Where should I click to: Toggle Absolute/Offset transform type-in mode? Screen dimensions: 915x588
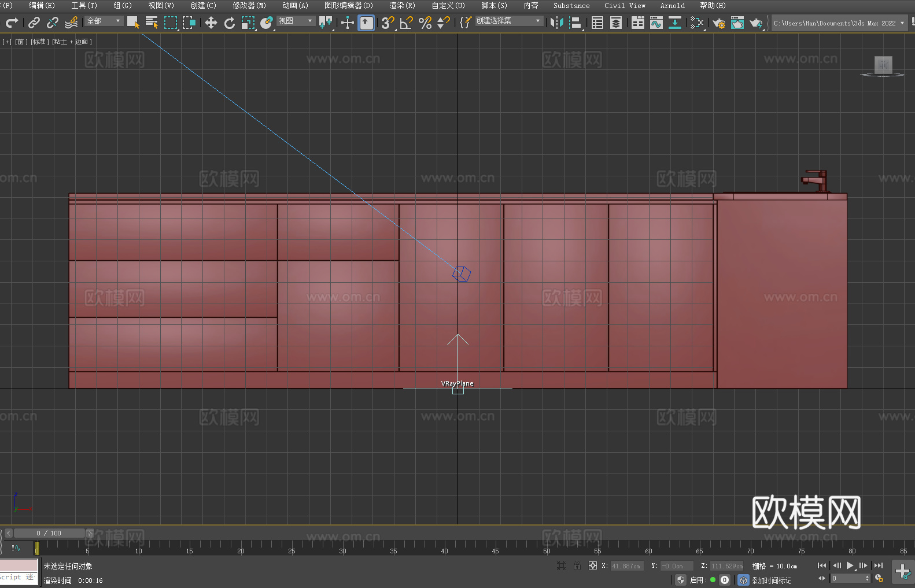[x=593, y=566]
